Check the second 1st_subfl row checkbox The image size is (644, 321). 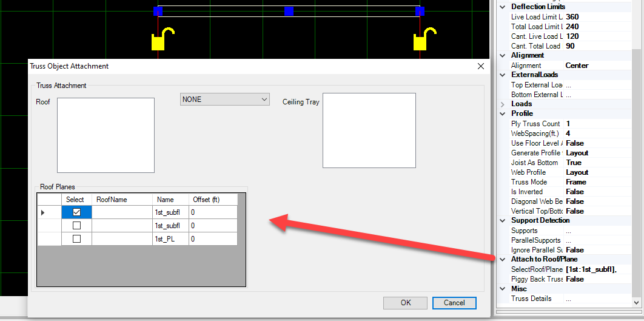click(76, 226)
